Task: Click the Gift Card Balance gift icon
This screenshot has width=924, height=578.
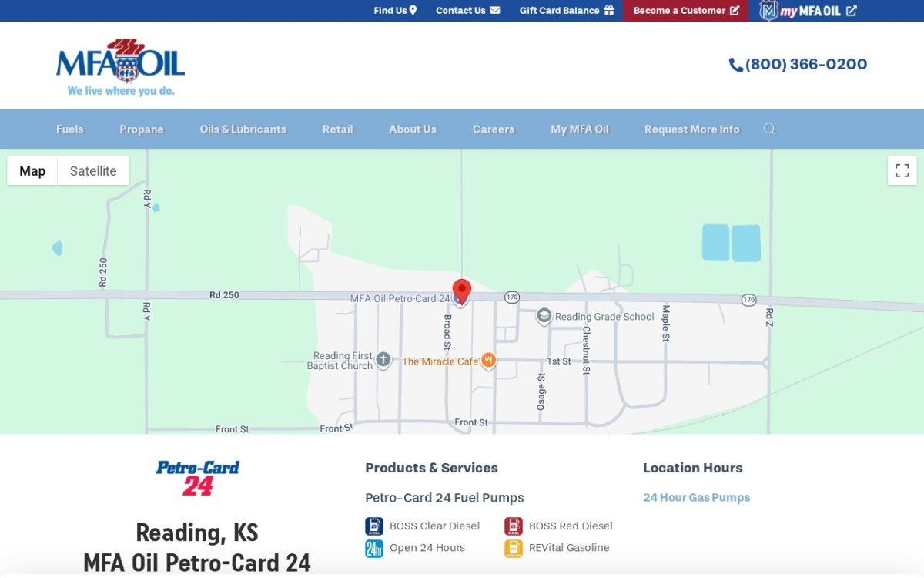Action: pyautogui.click(x=608, y=10)
